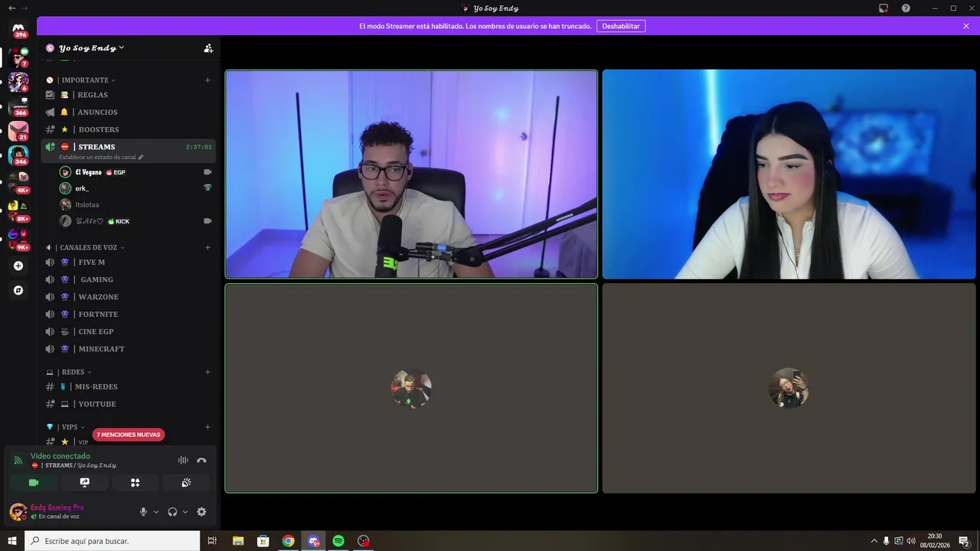Focus the bottom-left avatar participant tile
This screenshot has width=980, height=551.
point(411,389)
